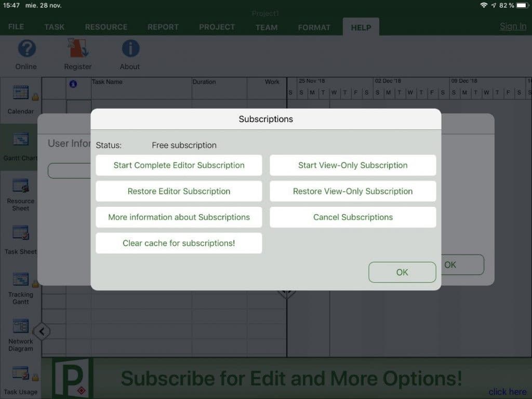
Task: Open the Online help icon
Action: (26, 54)
